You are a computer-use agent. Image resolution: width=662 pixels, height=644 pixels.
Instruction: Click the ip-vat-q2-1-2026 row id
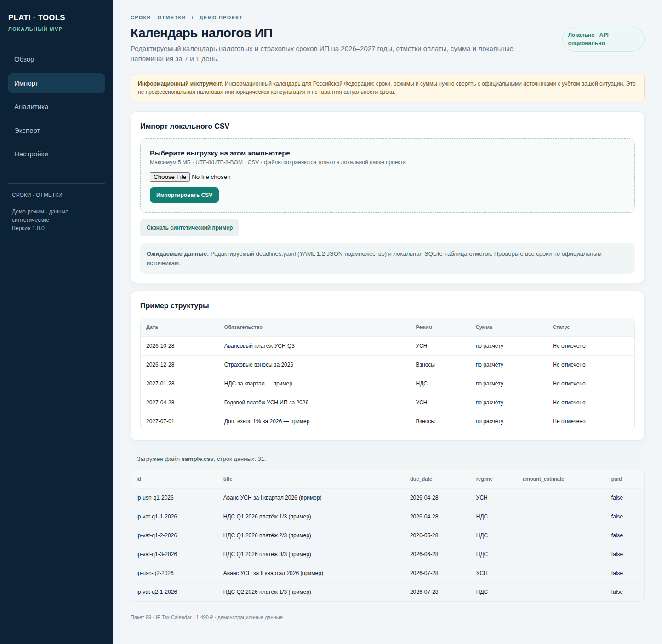pos(157,592)
